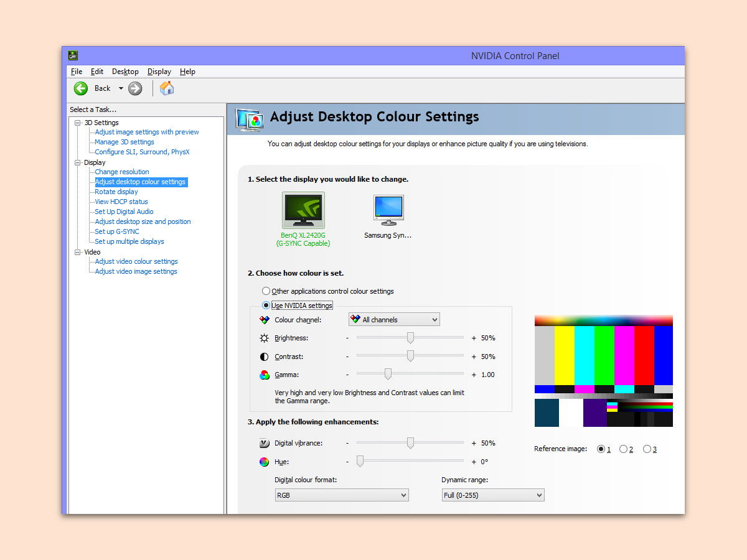
Task: Open the Back history dropdown arrow
Action: tap(121, 88)
